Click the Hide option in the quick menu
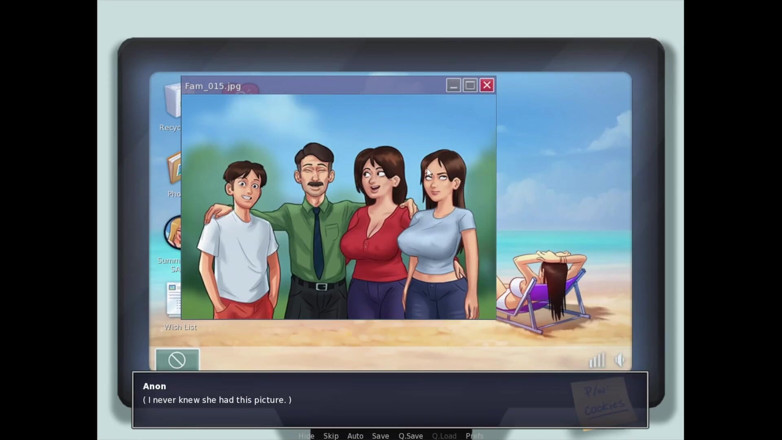Screen dimensions: 782x440 (306, 436)
